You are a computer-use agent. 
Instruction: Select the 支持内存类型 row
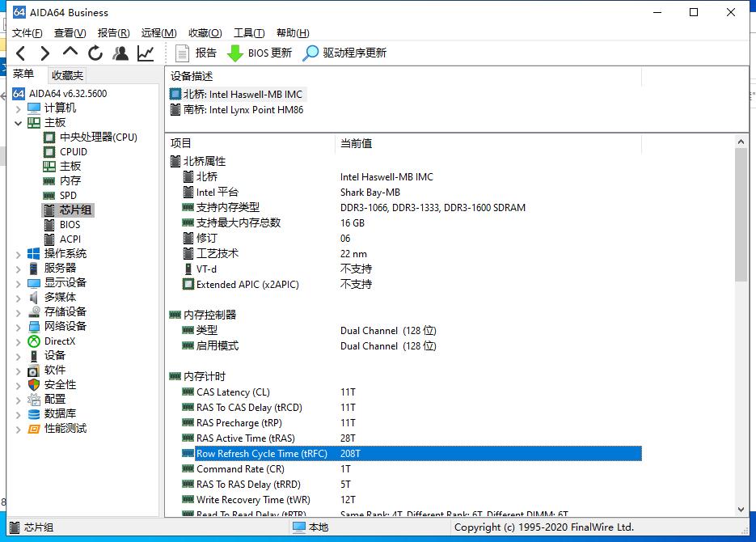point(405,208)
